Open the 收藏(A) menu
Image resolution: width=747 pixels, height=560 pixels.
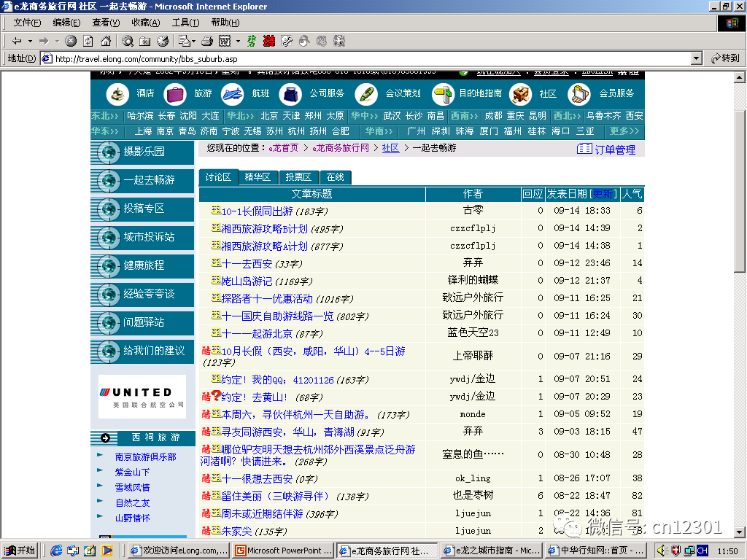pyautogui.click(x=146, y=23)
